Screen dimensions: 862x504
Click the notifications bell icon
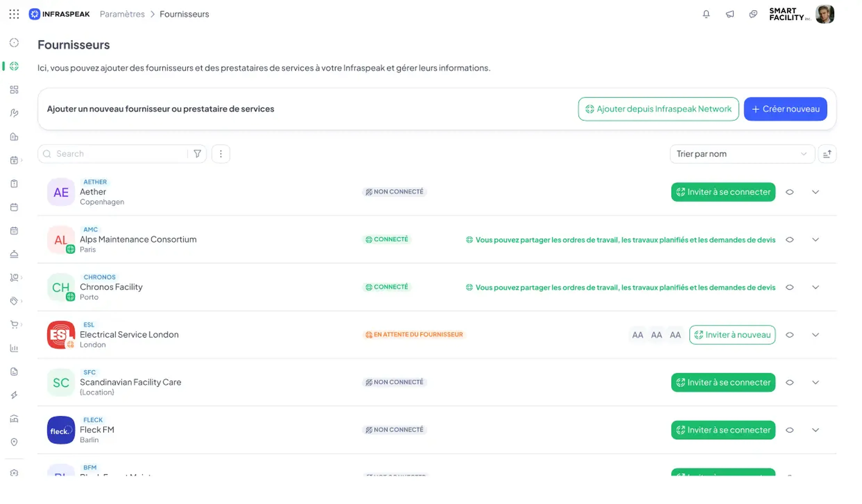tap(706, 14)
